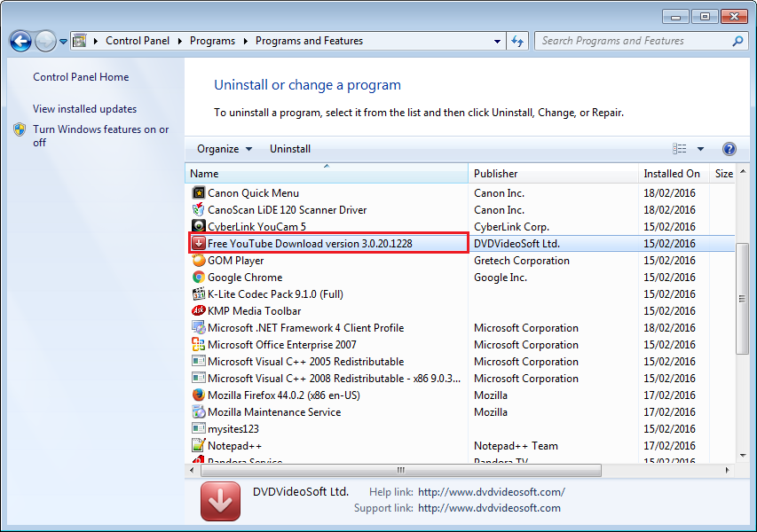Click the CanoScan LiDE 120 Scanner Driver icon
Image resolution: width=757 pixels, height=532 pixels.
pos(199,210)
